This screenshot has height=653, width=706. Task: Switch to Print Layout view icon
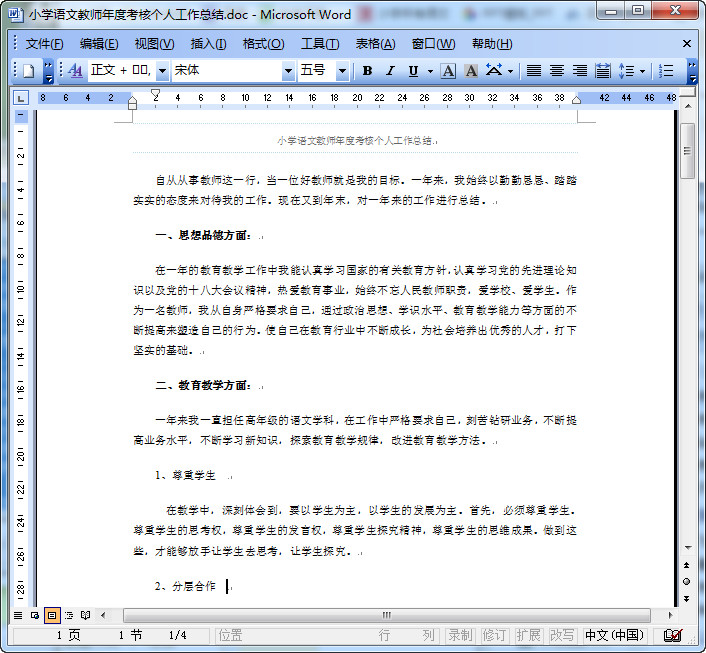point(52,615)
